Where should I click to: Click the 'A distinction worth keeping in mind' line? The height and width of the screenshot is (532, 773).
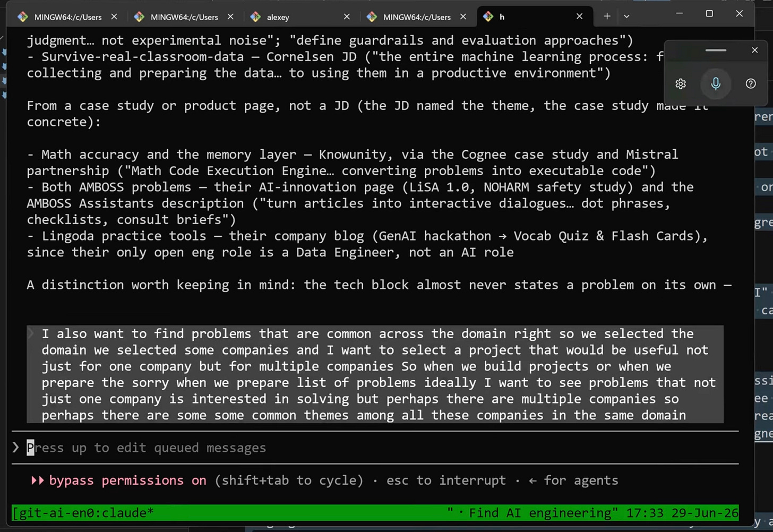[x=379, y=285]
